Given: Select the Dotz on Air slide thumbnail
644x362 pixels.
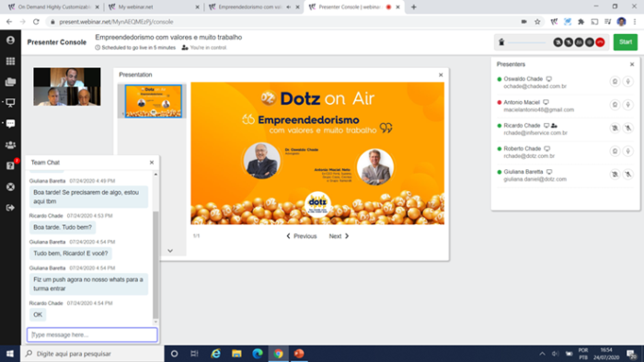Looking at the screenshot, I should tap(154, 101).
